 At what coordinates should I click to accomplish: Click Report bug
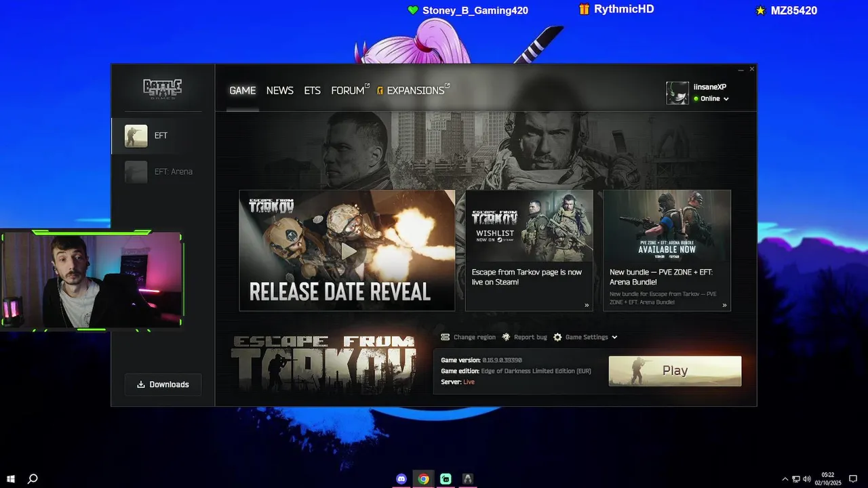pyautogui.click(x=530, y=337)
